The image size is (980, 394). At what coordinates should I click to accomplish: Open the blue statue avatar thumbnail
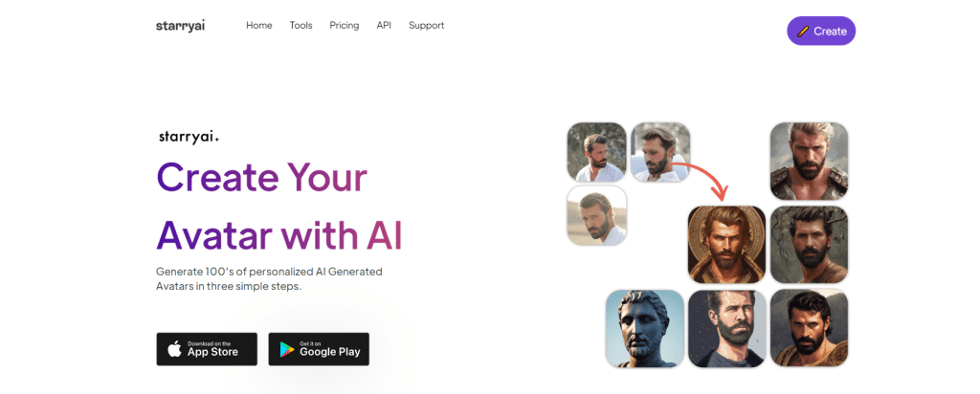[644, 328]
